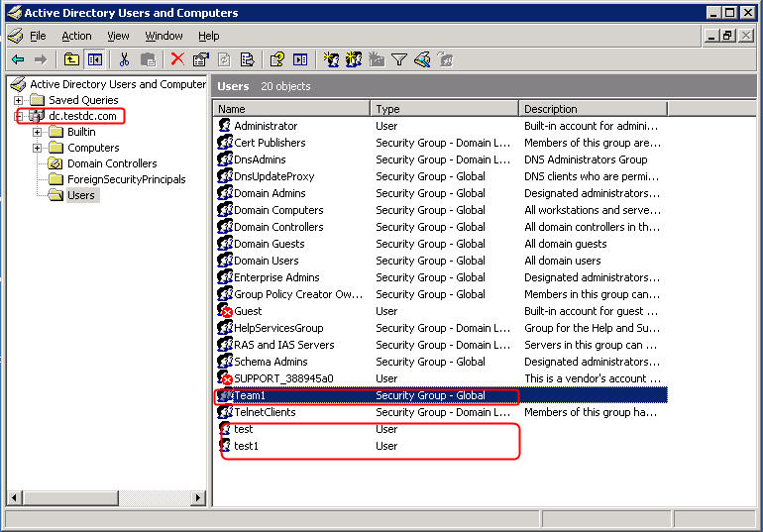Collapse the dc.testdc.com domain node

(x=19, y=116)
